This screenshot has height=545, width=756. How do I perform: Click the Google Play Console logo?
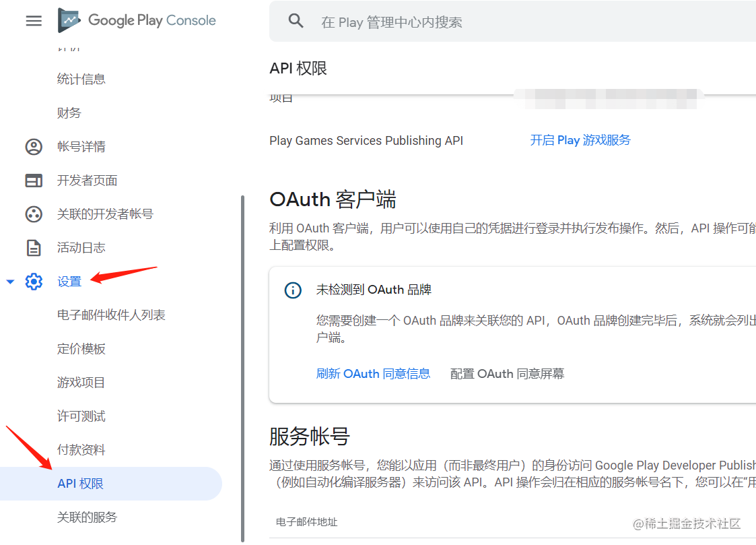tap(137, 20)
